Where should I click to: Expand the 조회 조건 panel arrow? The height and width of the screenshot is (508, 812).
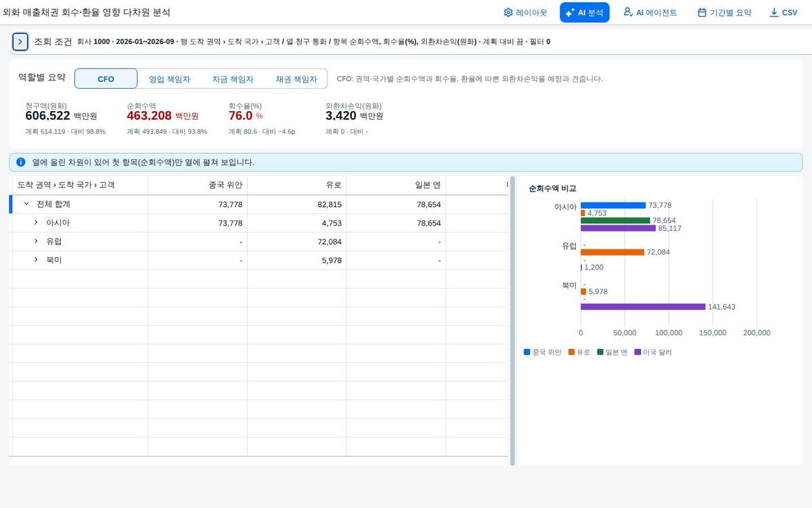[20, 41]
